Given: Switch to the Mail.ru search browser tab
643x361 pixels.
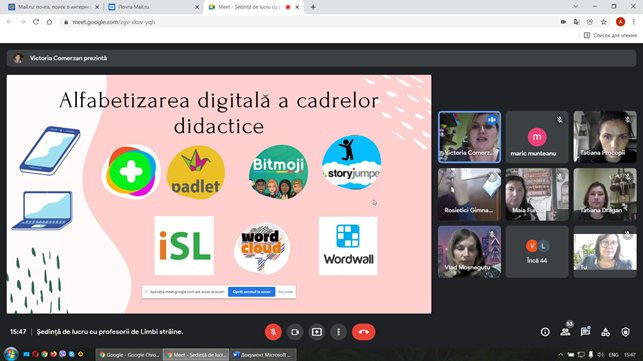Looking at the screenshot, I should [53, 7].
